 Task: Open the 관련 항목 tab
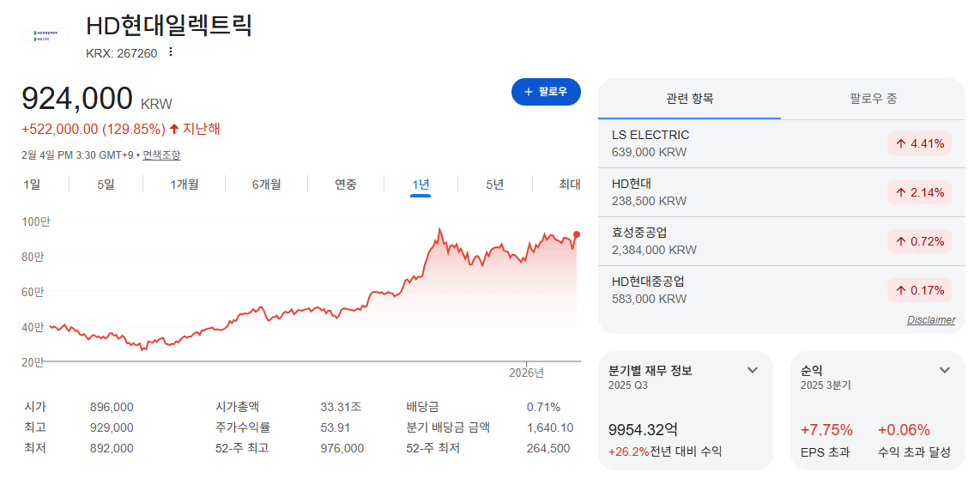tap(689, 99)
